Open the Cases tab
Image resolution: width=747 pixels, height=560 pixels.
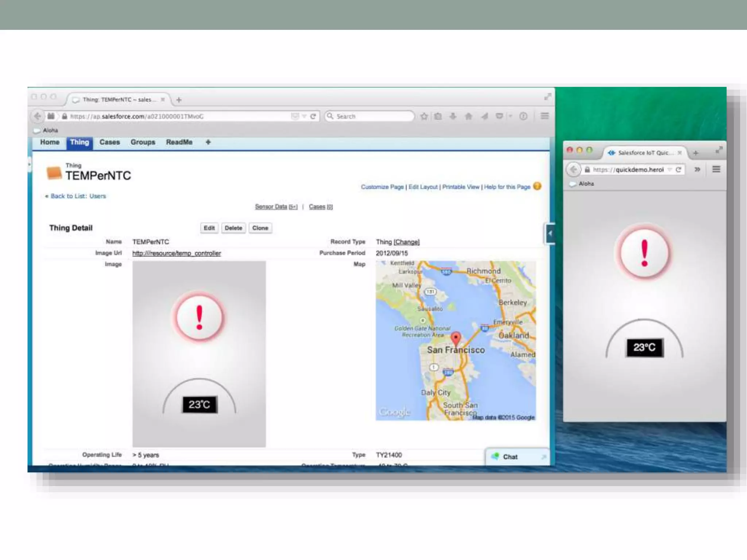[x=109, y=142]
